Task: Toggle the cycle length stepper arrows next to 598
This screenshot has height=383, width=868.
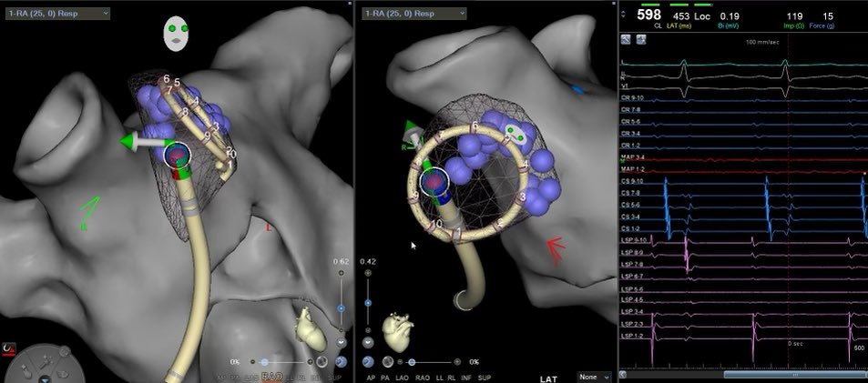Action: pos(625,15)
